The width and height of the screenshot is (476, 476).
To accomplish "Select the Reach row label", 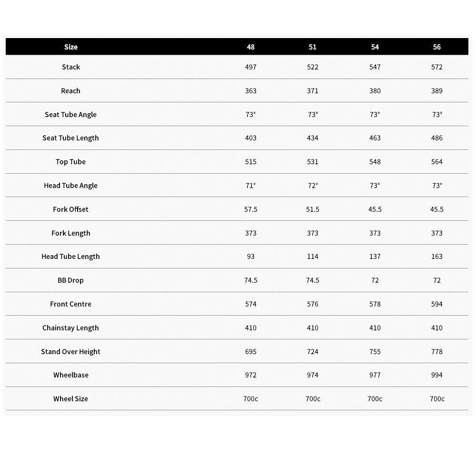I will pyautogui.click(x=71, y=91).
